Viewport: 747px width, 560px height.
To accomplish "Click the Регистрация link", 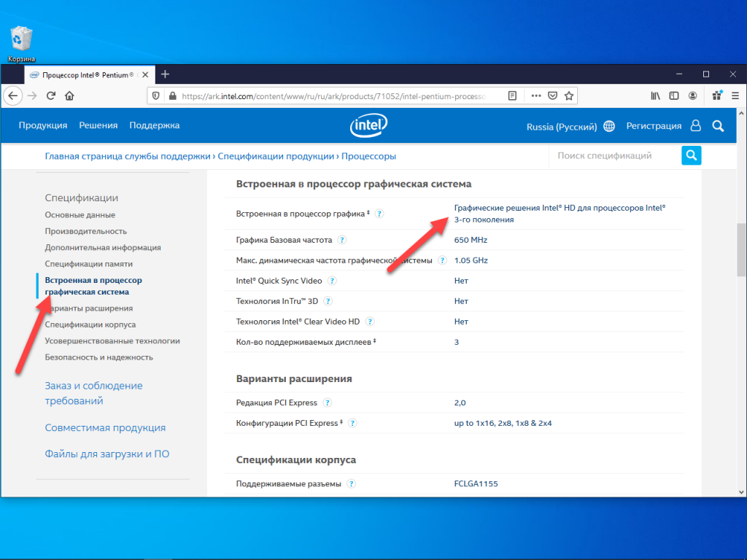I will click(x=654, y=126).
